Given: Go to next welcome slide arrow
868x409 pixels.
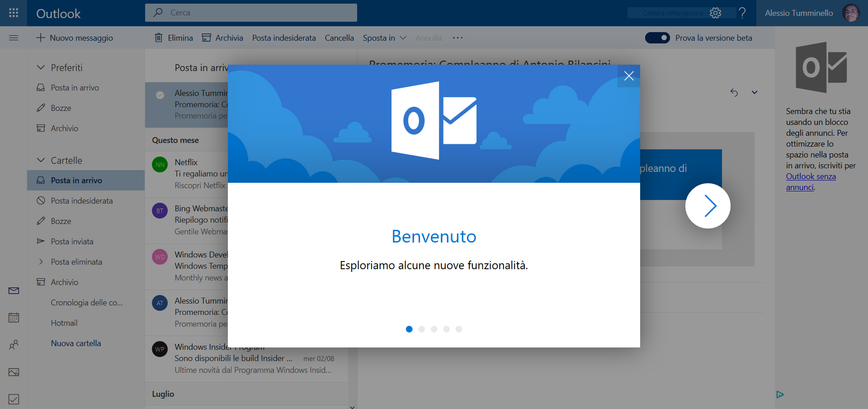Looking at the screenshot, I should pos(708,206).
